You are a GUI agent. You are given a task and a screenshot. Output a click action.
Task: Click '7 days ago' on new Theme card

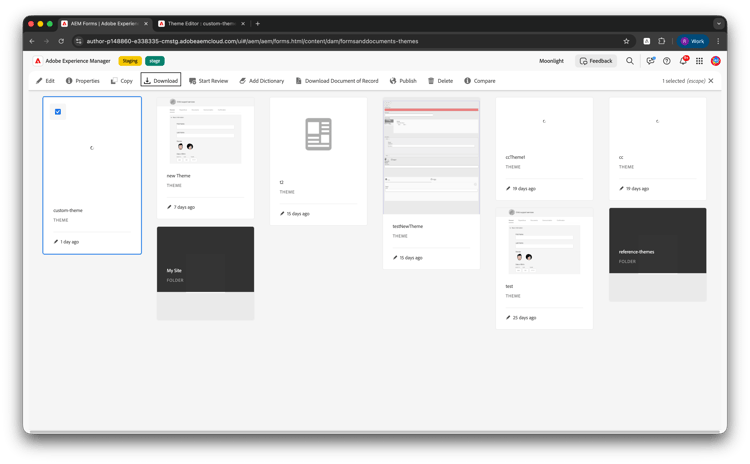184,207
